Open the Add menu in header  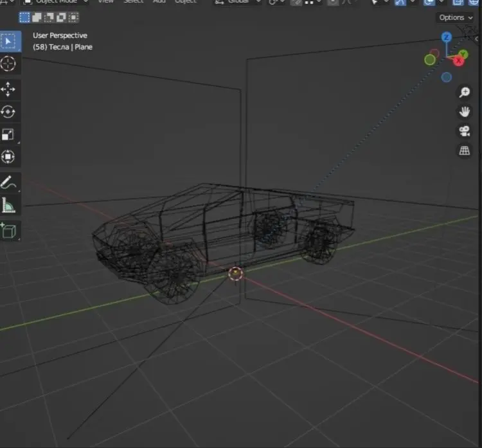[159, 2]
